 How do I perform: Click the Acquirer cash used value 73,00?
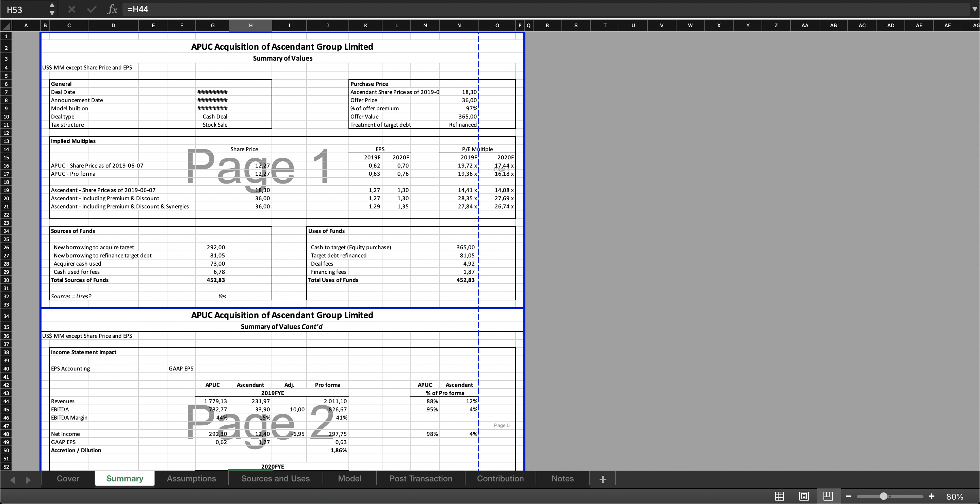(x=212, y=264)
